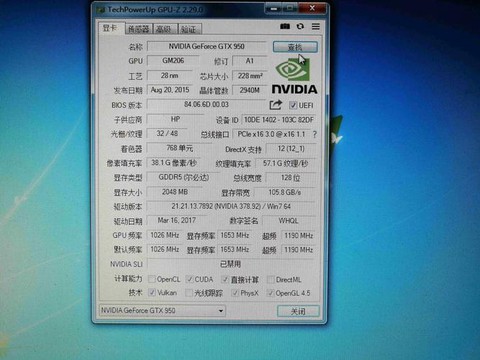This screenshot has height=360, width=480.
Task: Click the bus width value 128 位
Action: [291, 178]
